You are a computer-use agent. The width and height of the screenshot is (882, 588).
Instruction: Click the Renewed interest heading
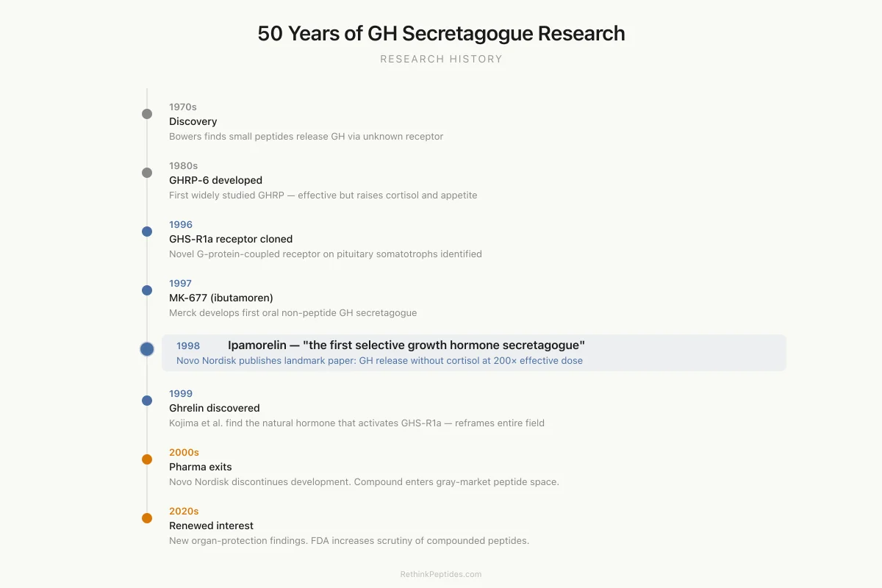(211, 526)
